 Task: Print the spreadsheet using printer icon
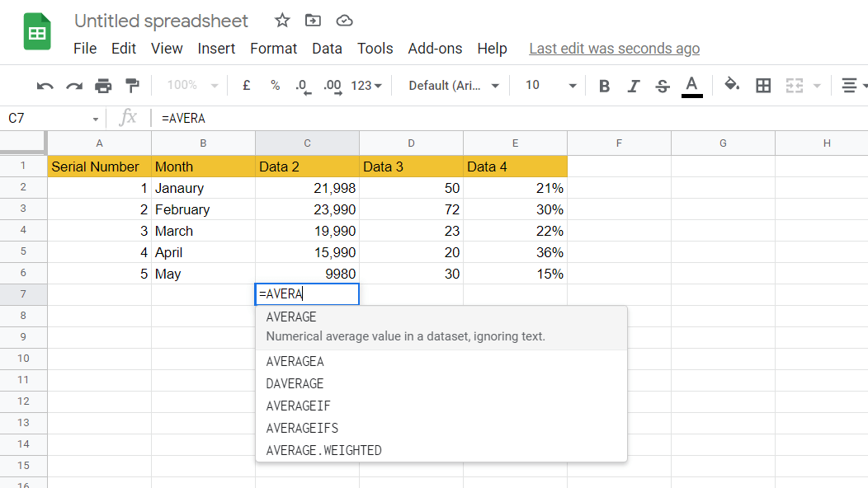(103, 86)
